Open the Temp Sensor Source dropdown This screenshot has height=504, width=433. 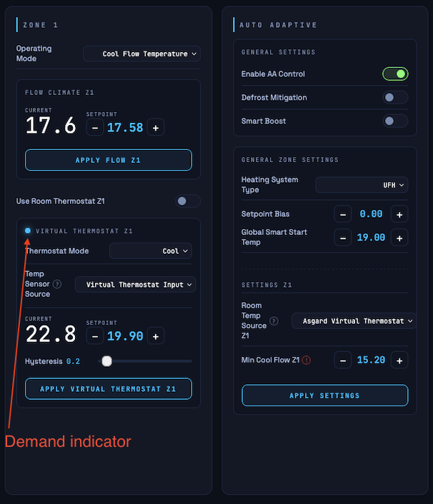[x=136, y=284]
